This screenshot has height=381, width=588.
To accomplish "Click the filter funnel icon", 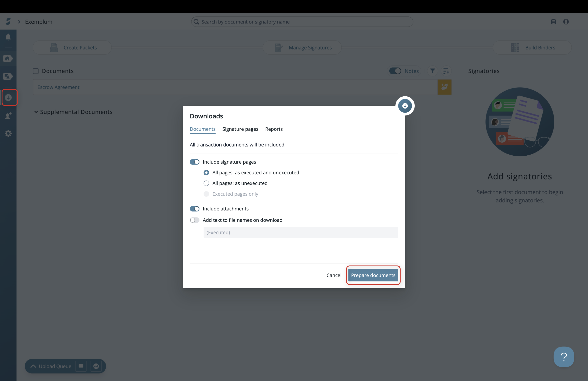I will click(x=432, y=71).
